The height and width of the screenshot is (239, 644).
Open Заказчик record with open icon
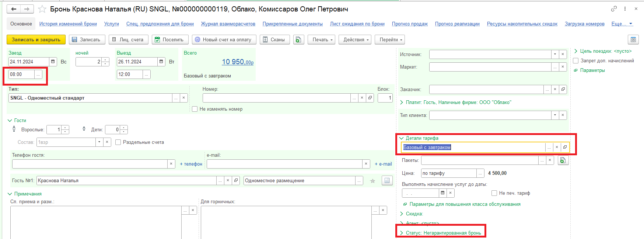tap(563, 89)
